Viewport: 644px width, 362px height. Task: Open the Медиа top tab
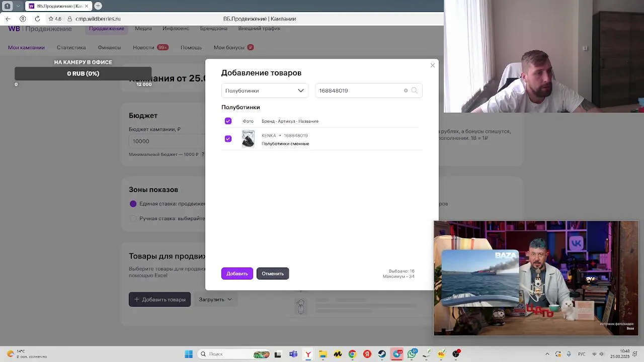pyautogui.click(x=143, y=29)
